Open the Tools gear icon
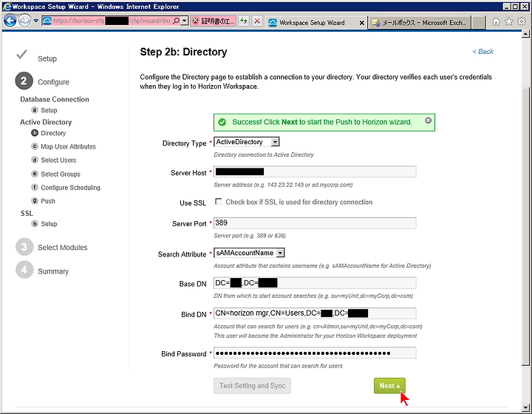This screenshot has width=532, height=414. [522, 21]
